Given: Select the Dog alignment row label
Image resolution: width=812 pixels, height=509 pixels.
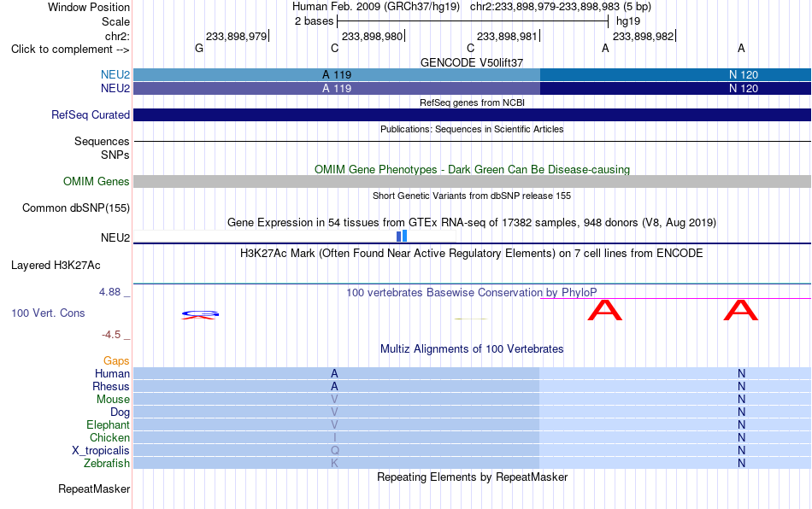Looking at the screenshot, I should click(x=120, y=412).
